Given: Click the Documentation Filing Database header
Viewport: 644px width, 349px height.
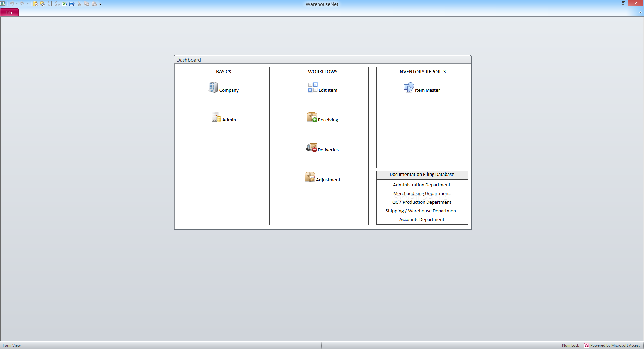Looking at the screenshot, I should click(x=422, y=174).
